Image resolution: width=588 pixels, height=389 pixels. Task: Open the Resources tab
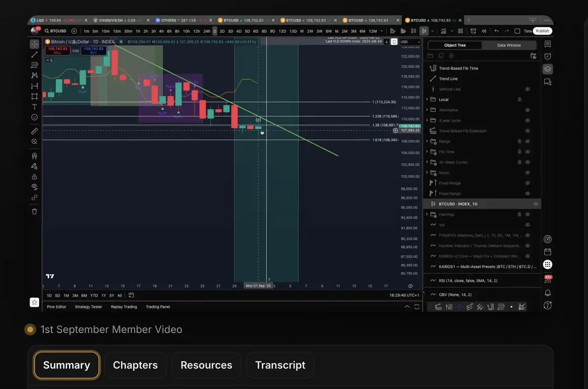(206, 365)
